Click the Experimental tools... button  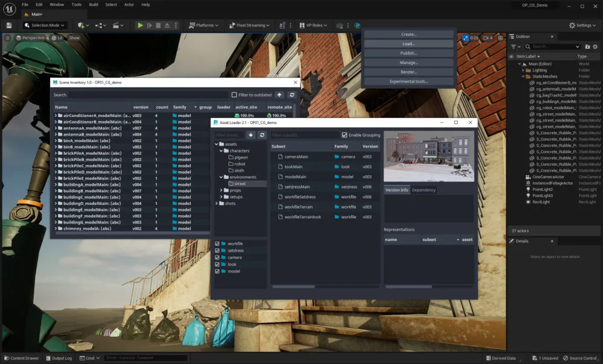(408, 81)
